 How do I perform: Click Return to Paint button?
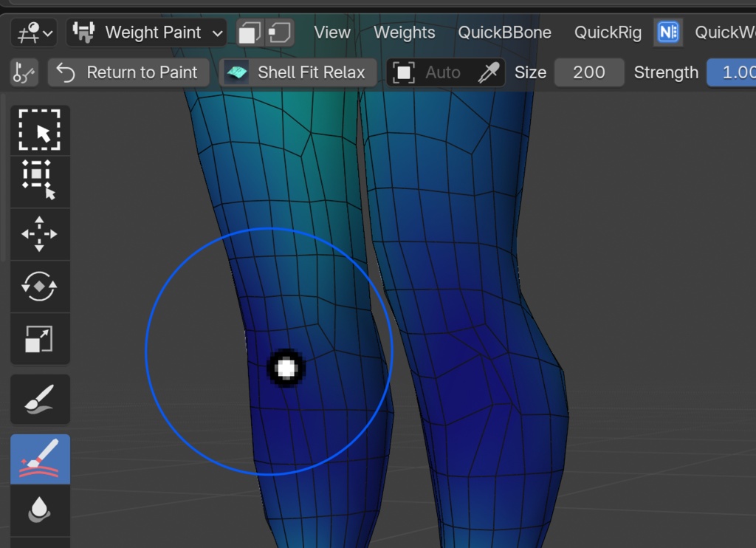click(x=128, y=73)
